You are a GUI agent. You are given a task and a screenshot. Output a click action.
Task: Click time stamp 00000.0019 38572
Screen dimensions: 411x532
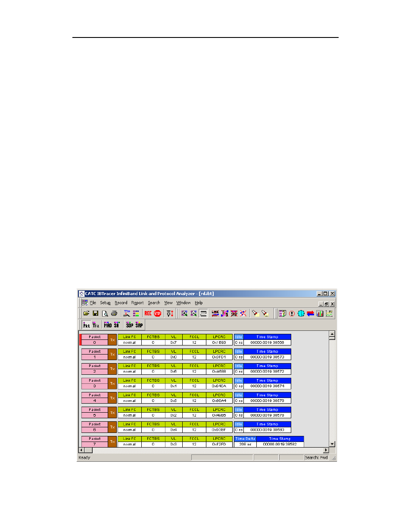coord(268,371)
